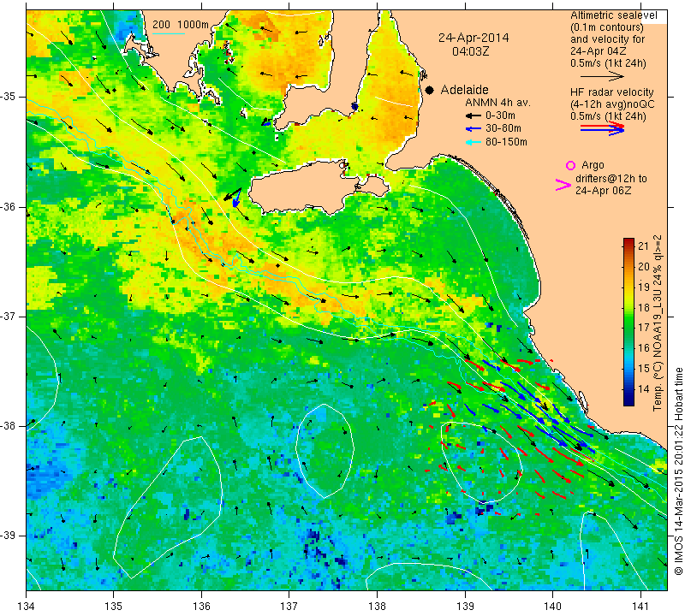Click the longitude 139 axis label

(465, 606)
